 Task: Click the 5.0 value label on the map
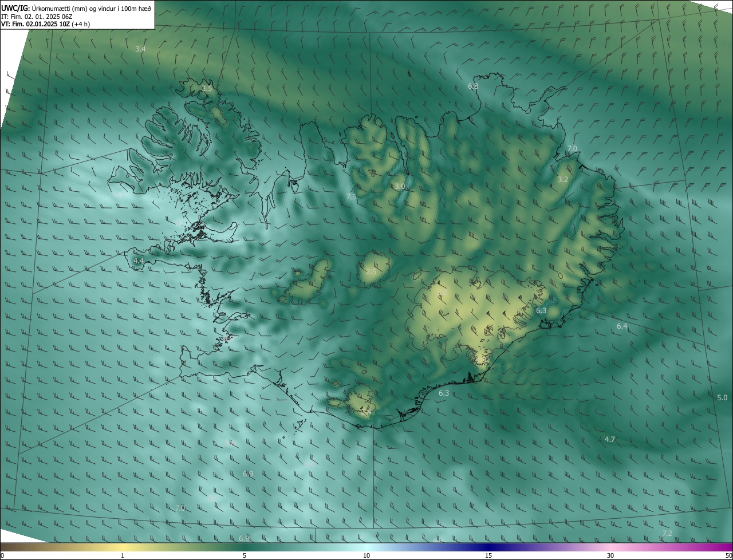coord(722,398)
